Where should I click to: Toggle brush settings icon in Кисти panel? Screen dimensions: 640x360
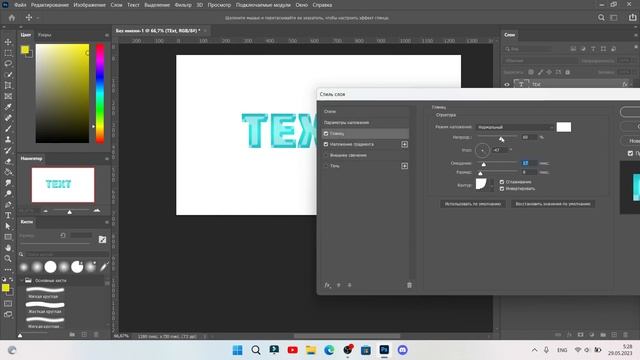(102, 240)
